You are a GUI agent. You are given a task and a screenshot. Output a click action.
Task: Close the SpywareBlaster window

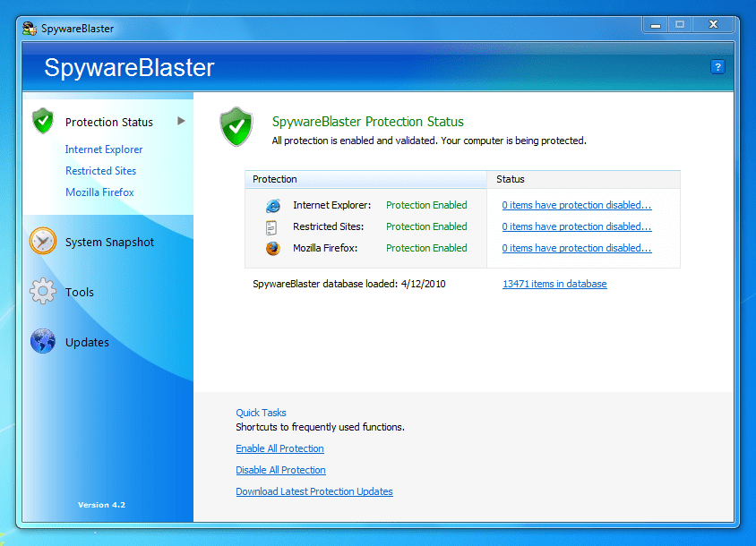coord(714,24)
